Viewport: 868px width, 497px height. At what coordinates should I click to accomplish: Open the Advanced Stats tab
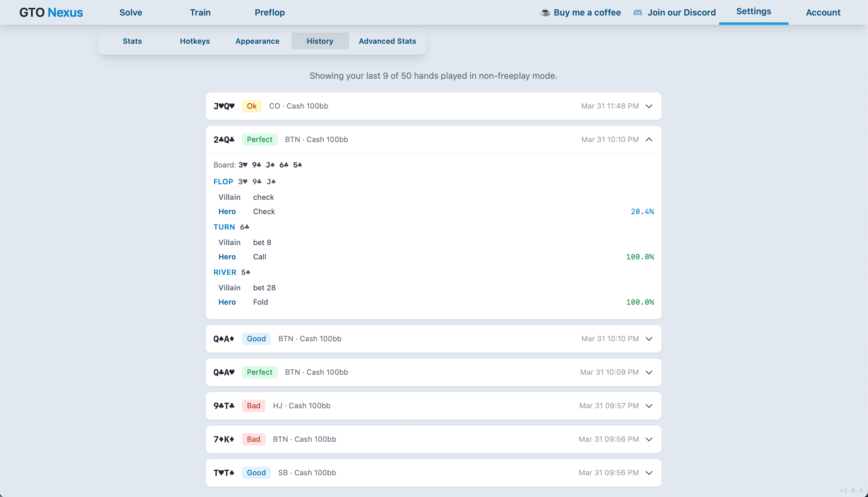tap(387, 41)
